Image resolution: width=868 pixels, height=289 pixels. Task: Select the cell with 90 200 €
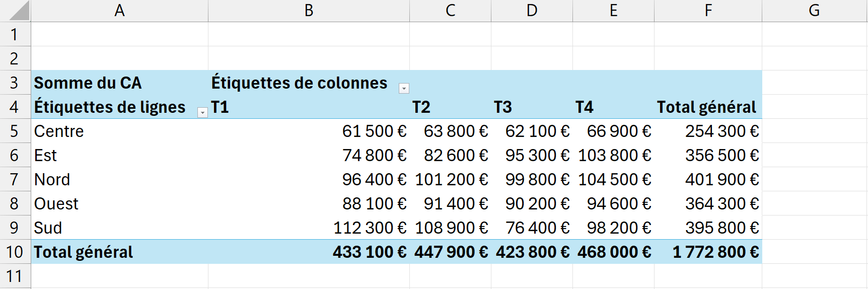pos(532,203)
